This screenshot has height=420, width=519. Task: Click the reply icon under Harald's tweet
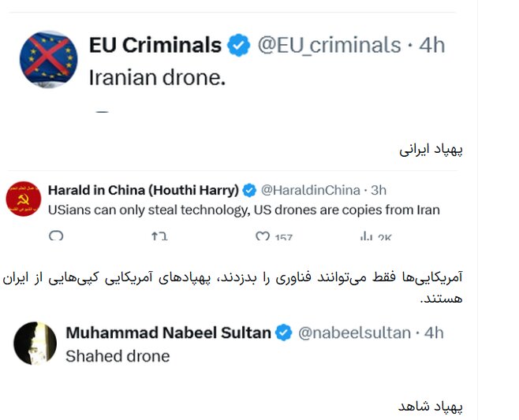coord(56,235)
